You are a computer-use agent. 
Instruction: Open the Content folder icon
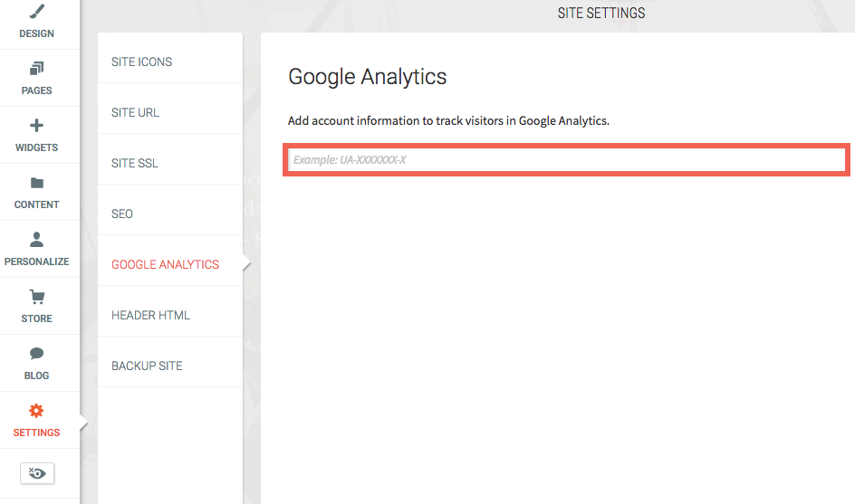36,183
